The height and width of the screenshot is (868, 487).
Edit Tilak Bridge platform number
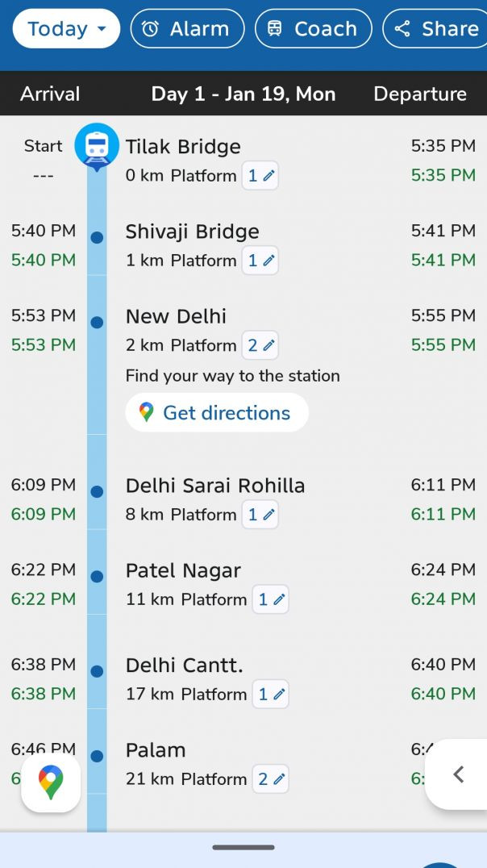(x=260, y=176)
